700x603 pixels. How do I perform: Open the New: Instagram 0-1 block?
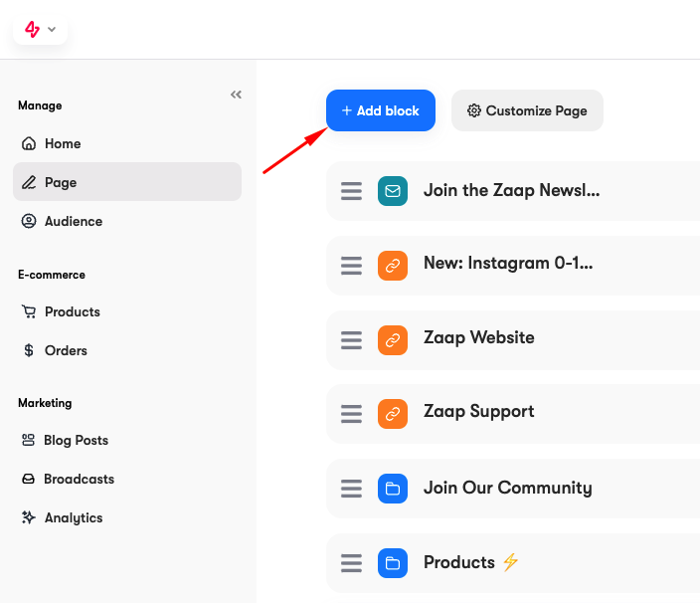(x=513, y=266)
